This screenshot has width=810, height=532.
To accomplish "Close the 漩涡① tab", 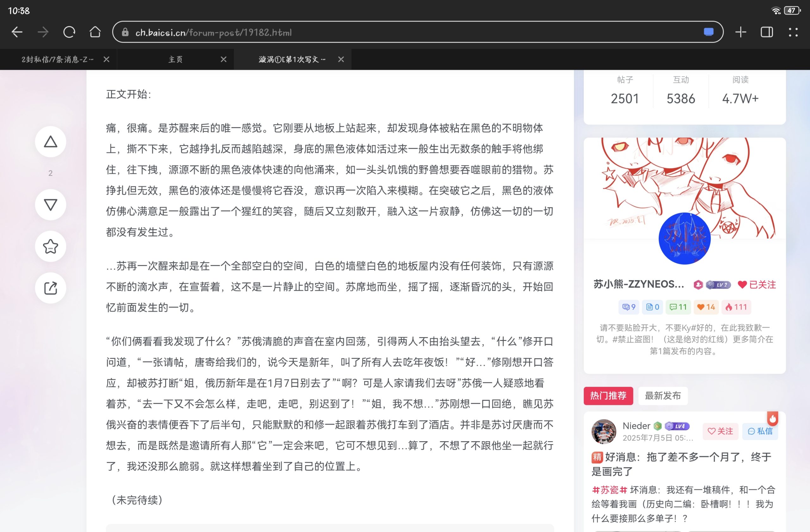I will (x=341, y=59).
